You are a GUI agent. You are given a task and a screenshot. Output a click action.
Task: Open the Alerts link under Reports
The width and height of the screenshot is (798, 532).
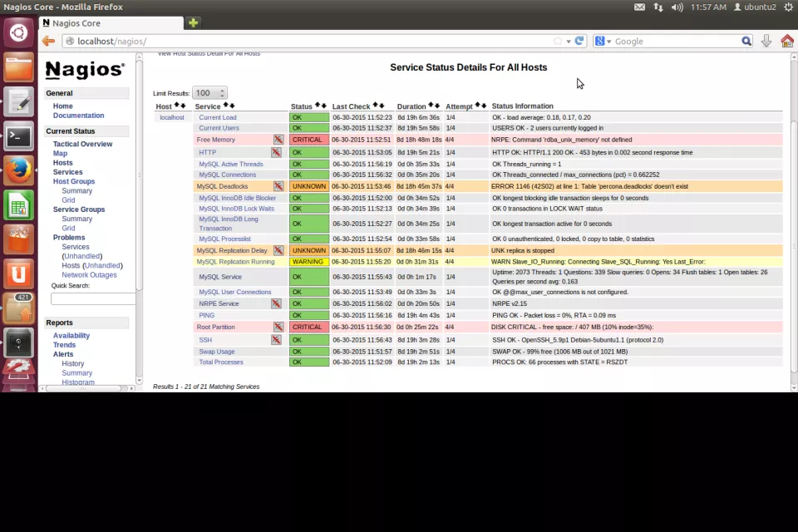[63, 354]
